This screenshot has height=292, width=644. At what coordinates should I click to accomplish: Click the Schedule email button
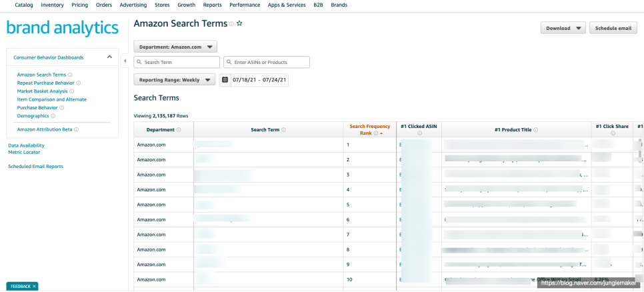click(x=613, y=29)
